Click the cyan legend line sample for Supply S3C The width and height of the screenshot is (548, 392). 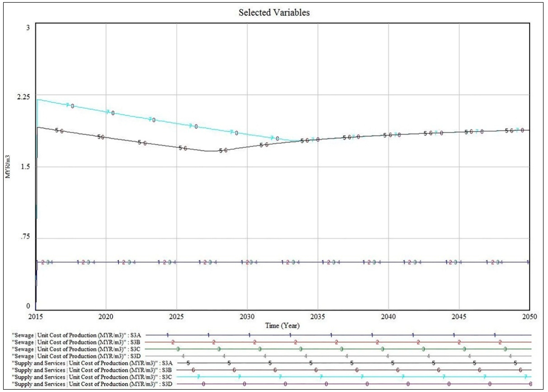coord(354,377)
